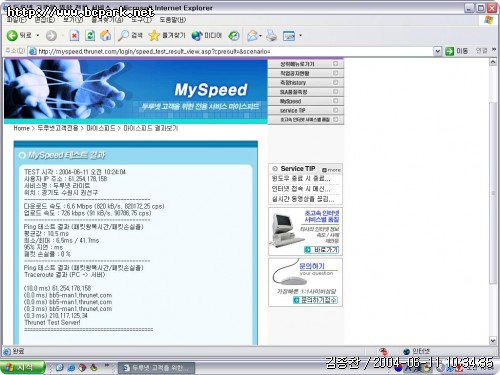500x375 pixels.
Task: Open the History clock icon
Action: [234, 36]
